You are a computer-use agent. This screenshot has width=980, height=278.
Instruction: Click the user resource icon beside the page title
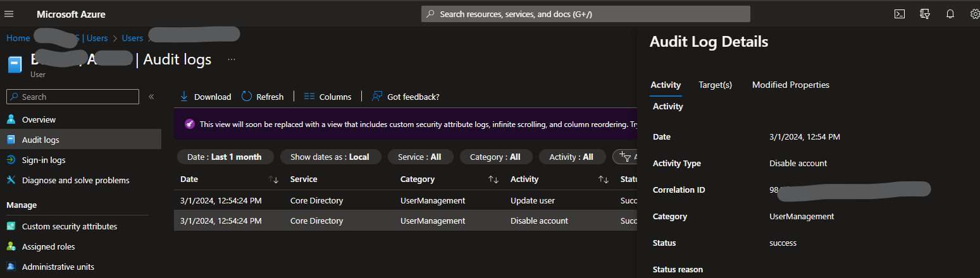pyautogui.click(x=15, y=65)
